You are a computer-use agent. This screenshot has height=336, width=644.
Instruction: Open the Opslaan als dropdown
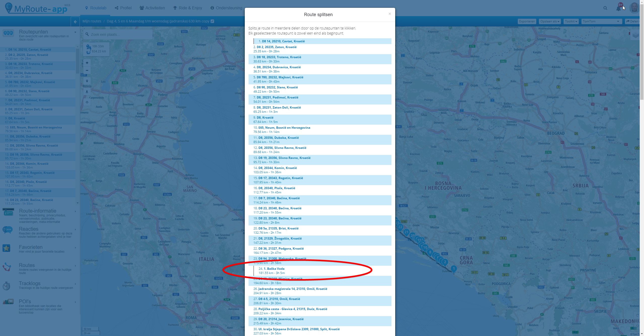click(x=550, y=21)
